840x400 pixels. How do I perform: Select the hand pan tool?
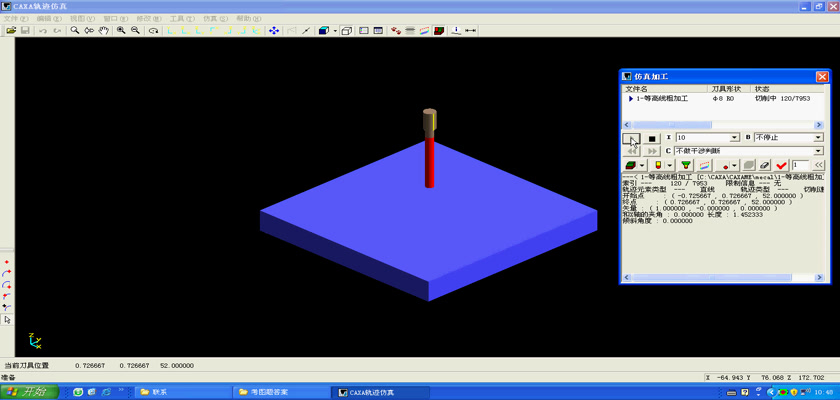(103, 31)
